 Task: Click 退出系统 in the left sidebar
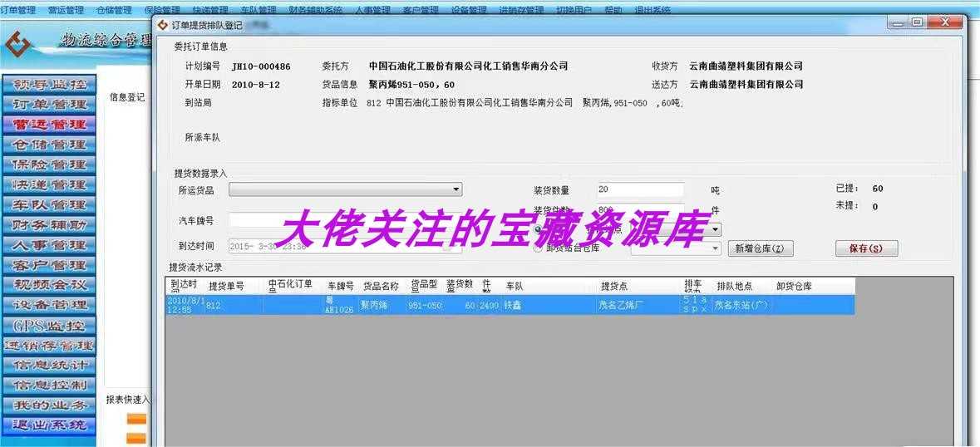(x=49, y=425)
